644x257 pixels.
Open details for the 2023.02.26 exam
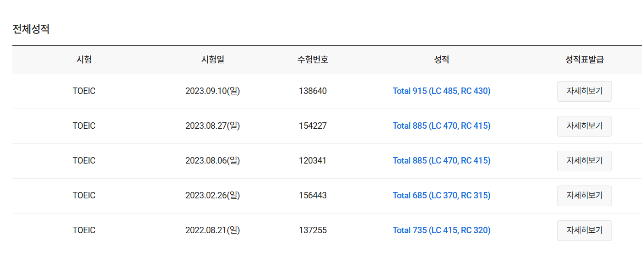click(x=584, y=196)
